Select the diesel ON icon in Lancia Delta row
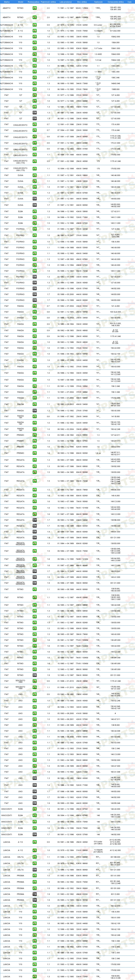 coord(35,870)
